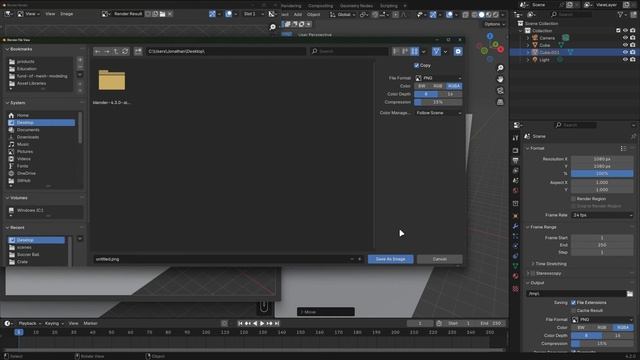Viewport: 640px width, 360px height.
Task: Hide Camera in viewport via eye icon
Action: pyautogui.click(x=625, y=38)
